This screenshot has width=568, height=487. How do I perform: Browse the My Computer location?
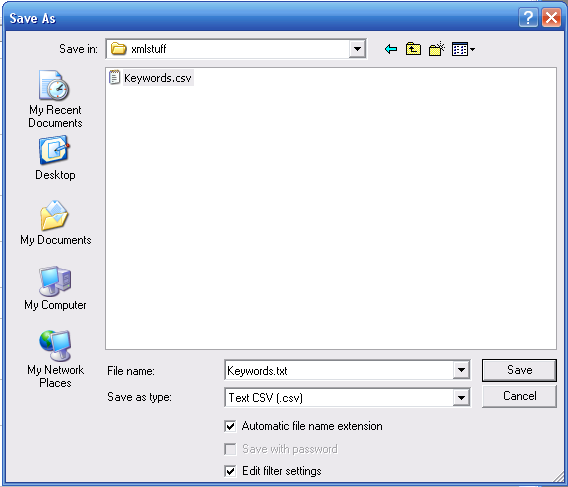[x=55, y=288]
